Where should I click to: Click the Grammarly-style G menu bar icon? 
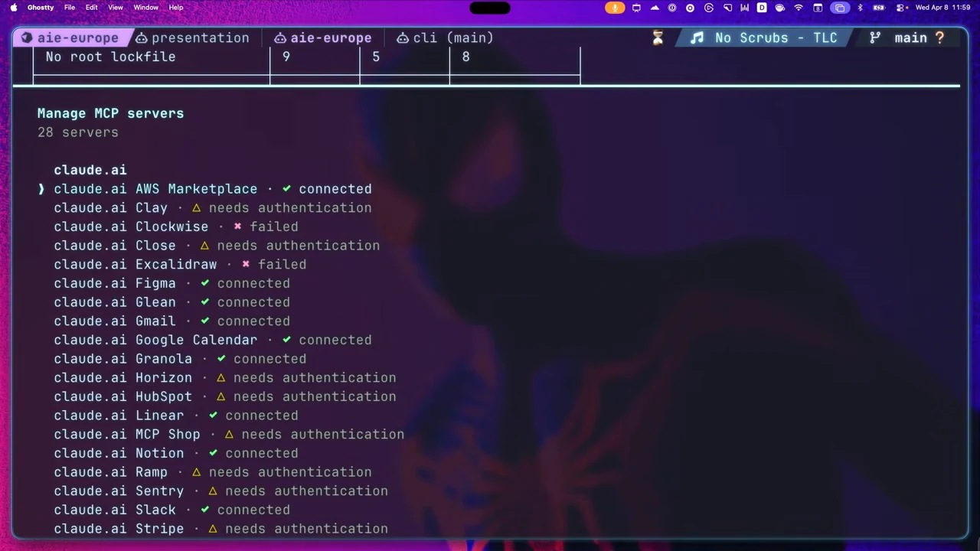pos(709,8)
